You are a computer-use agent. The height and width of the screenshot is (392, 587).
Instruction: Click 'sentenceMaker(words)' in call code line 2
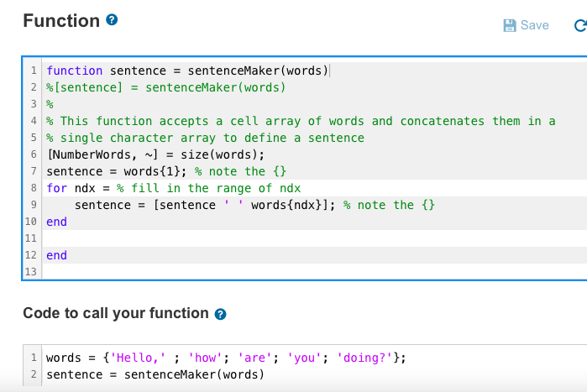click(x=194, y=375)
